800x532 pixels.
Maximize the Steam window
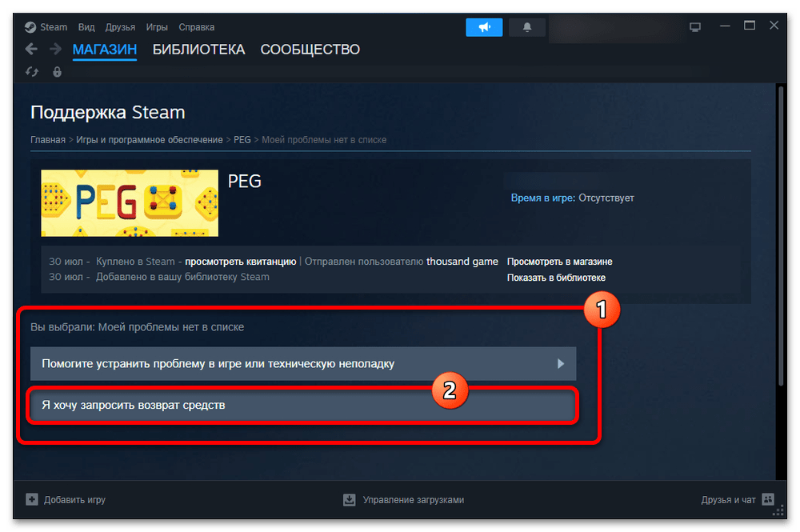point(749,26)
